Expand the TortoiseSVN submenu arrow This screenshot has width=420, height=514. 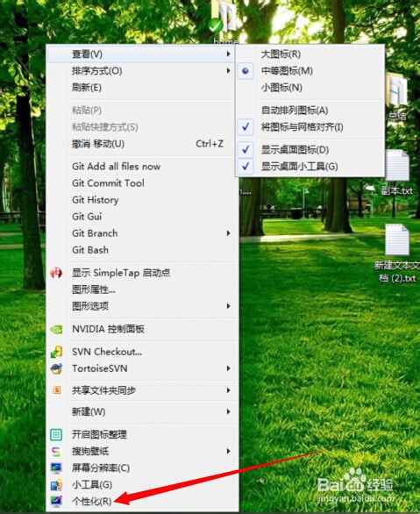tap(228, 368)
